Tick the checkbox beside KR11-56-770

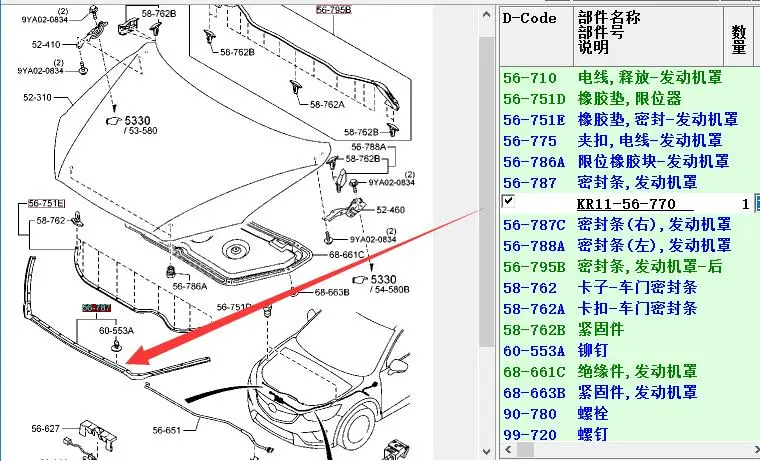[x=508, y=201]
